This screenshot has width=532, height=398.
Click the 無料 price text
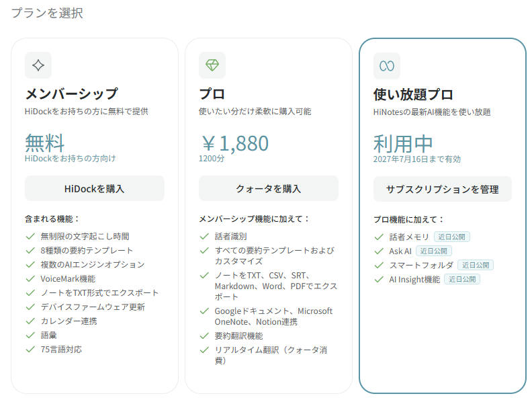[x=44, y=143]
